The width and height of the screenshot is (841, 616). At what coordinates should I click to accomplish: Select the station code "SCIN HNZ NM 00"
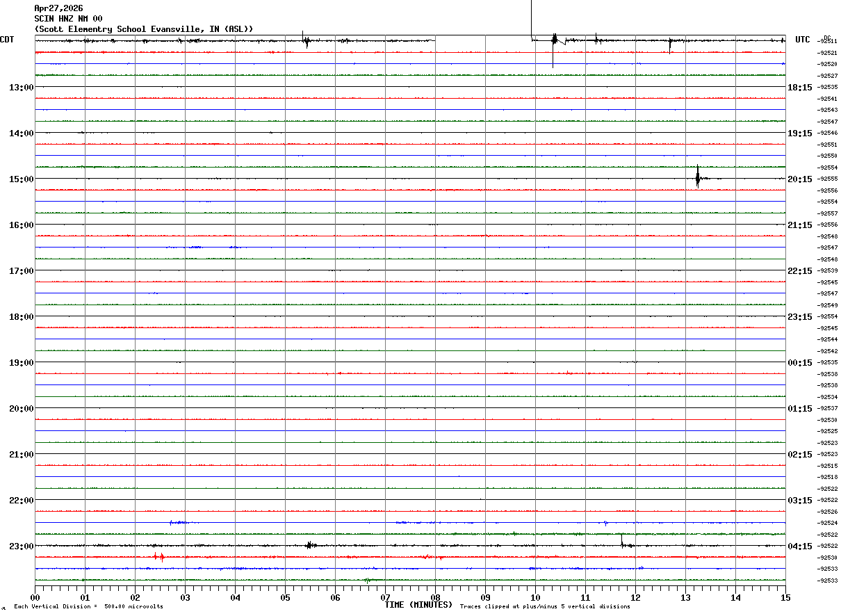68,19
